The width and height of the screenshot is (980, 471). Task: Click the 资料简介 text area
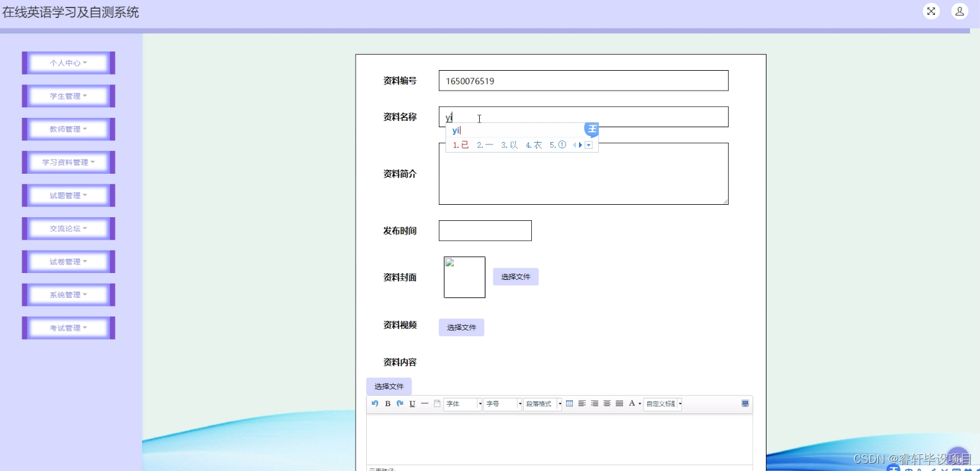coord(583,174)
